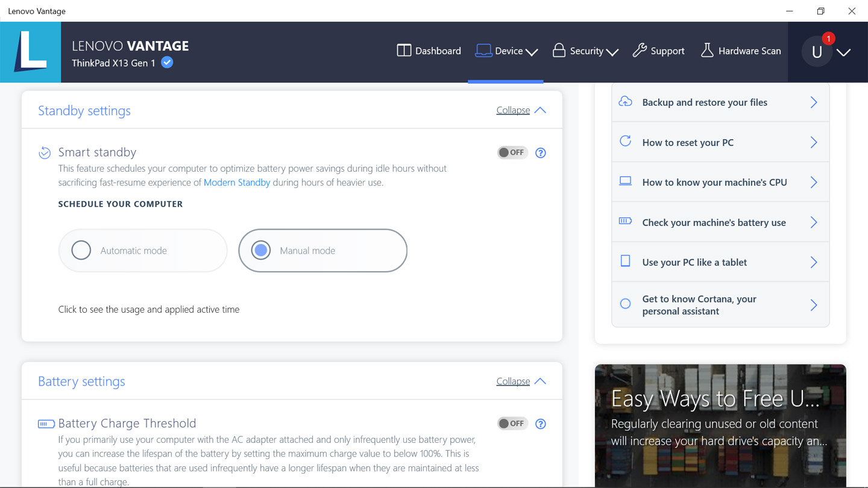
Task: Go to the Support page
Action: point(658,51)
